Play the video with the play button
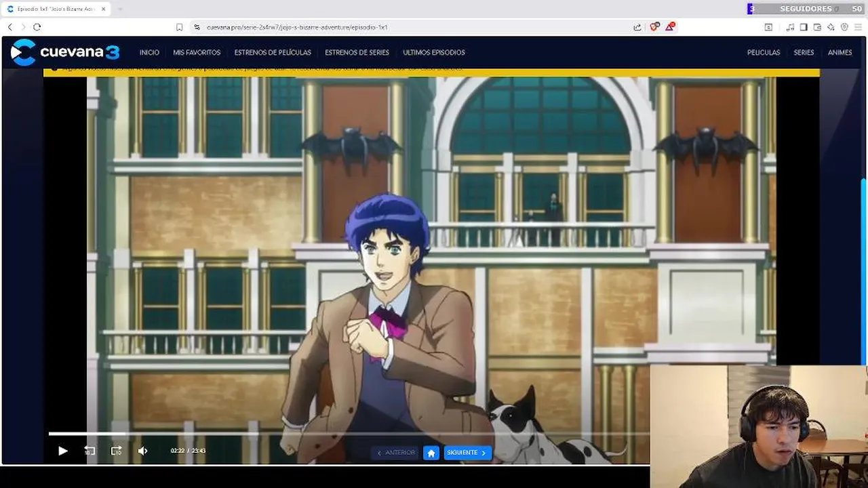Screen dimensions: 868x488 [62, 451]
